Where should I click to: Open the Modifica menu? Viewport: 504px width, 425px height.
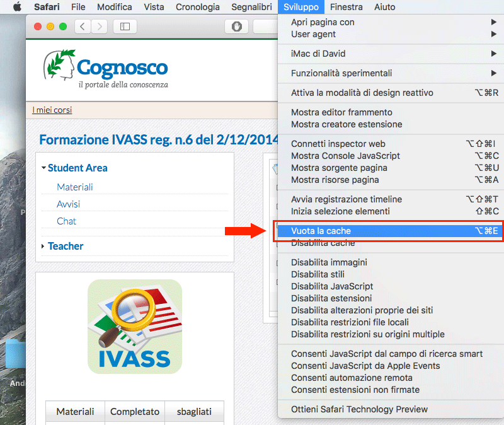115,7
